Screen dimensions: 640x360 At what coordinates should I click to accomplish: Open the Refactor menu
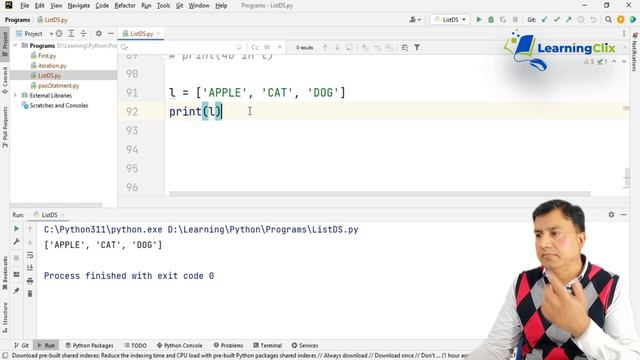(x=124, y=6)
